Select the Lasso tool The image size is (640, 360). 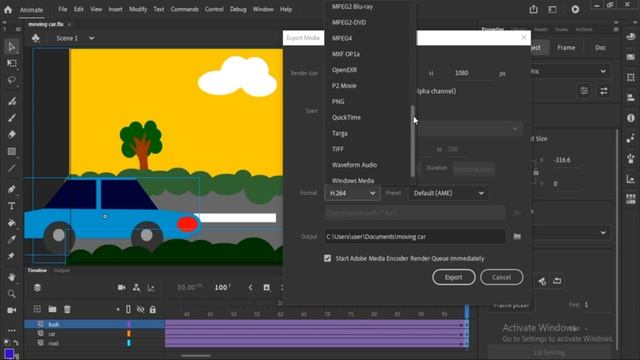11,80
